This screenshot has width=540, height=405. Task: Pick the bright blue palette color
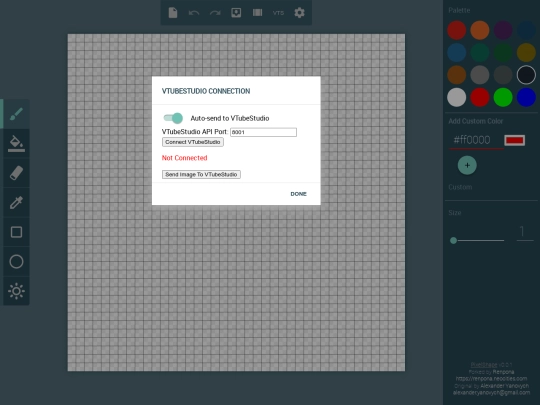[526, 97]
